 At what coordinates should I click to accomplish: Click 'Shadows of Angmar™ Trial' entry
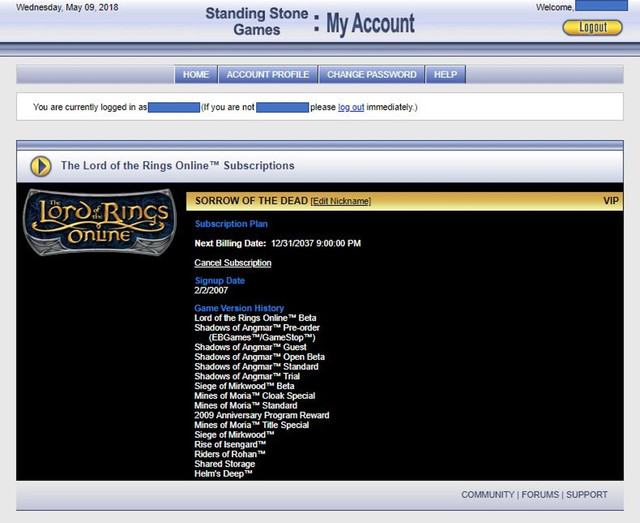click(247, 376)
